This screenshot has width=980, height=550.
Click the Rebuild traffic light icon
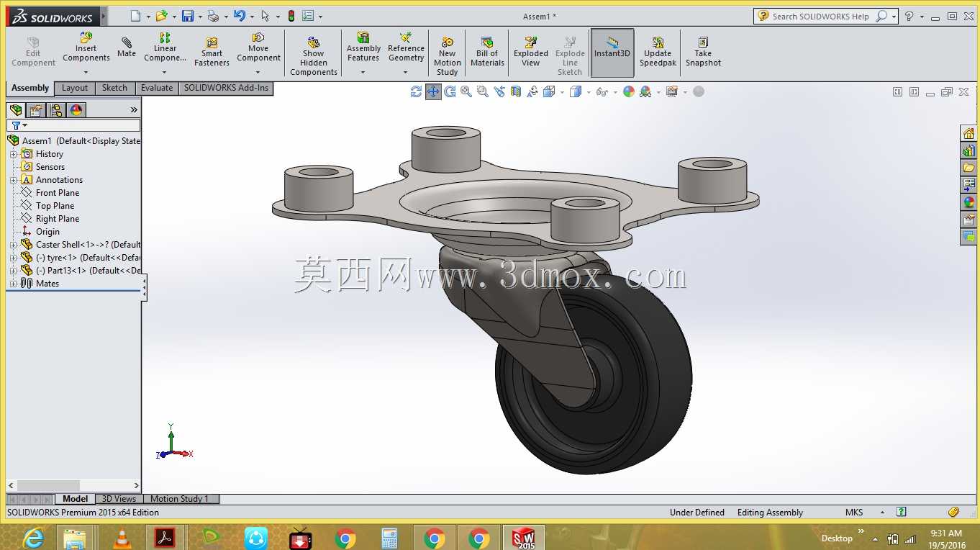pos(291,16)
